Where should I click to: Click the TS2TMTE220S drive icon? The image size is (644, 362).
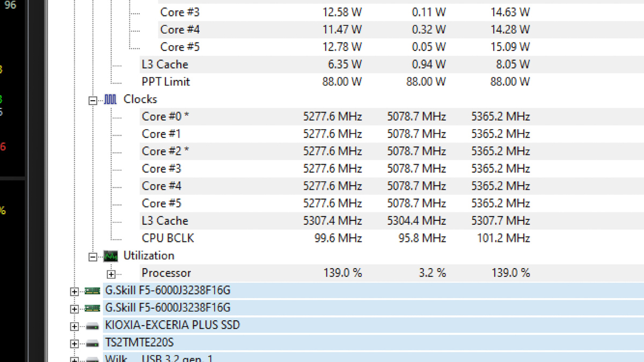tap(92, 343)
